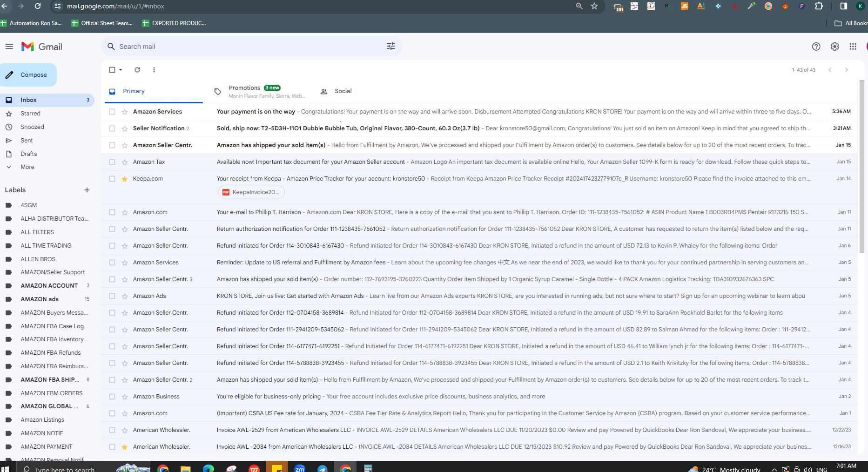The width and height of the screenshot is (868, 472).
Task: Go to newer messages page arrow
Action: click(830, 70)
